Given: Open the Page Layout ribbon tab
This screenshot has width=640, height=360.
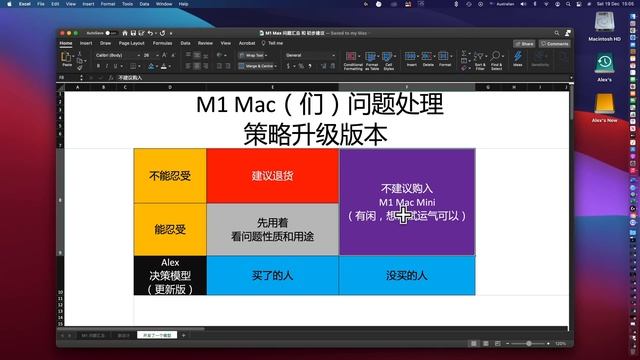Looking at the screenshot, I should (131, 43).
